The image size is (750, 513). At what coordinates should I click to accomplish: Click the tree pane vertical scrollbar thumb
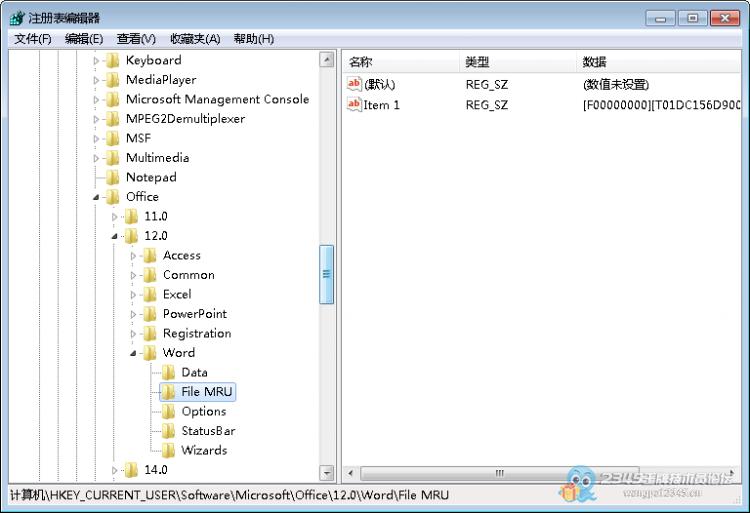(x=326, y=274)
